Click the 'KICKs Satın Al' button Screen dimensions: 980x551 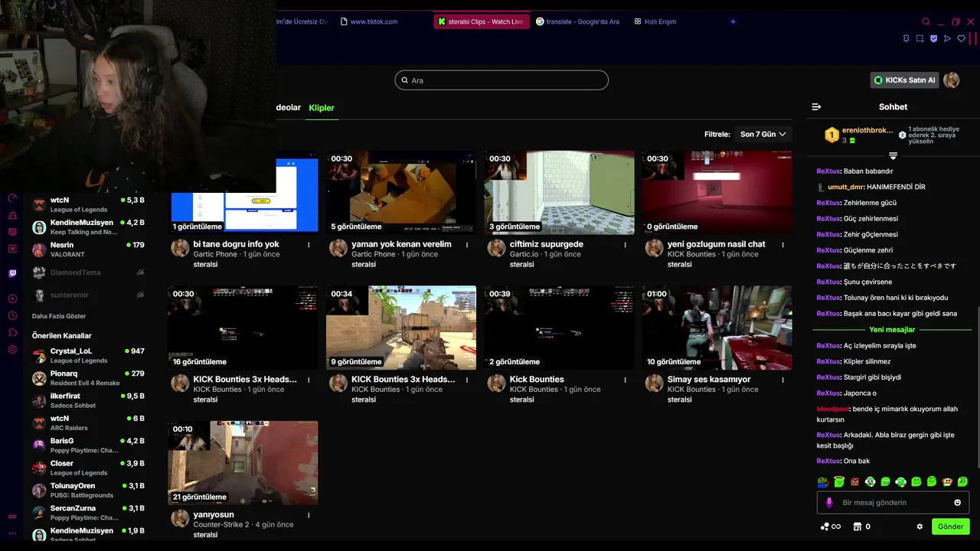pyautogui.click(x=905, y=80)
